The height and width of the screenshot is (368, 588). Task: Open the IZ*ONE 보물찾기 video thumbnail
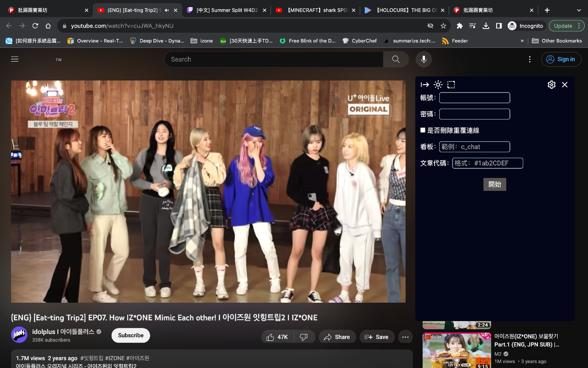(457, 351)
